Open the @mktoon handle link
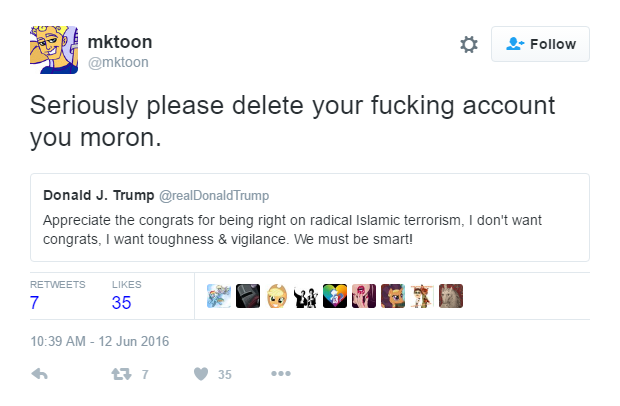The image size is (620, 406). pos(118,62)
